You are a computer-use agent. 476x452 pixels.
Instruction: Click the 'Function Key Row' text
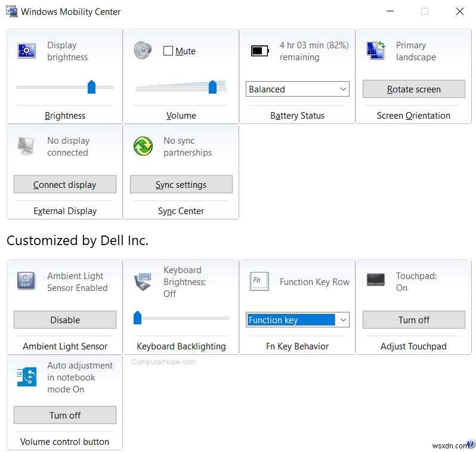click(314, 281)
